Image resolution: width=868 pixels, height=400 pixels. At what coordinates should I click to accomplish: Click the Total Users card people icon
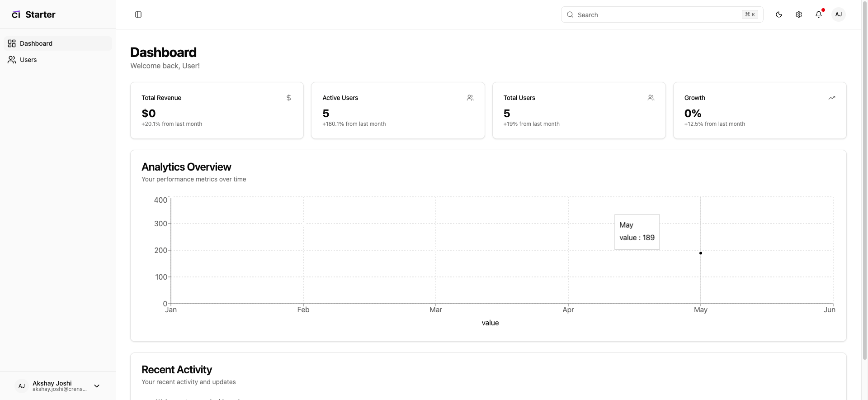point(651,98)
